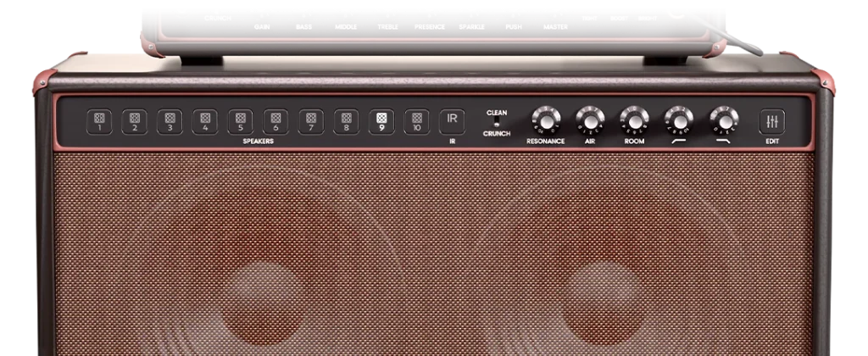868x356 pixels.
Task: Select speaker 8 button
Action: (346, 122)
